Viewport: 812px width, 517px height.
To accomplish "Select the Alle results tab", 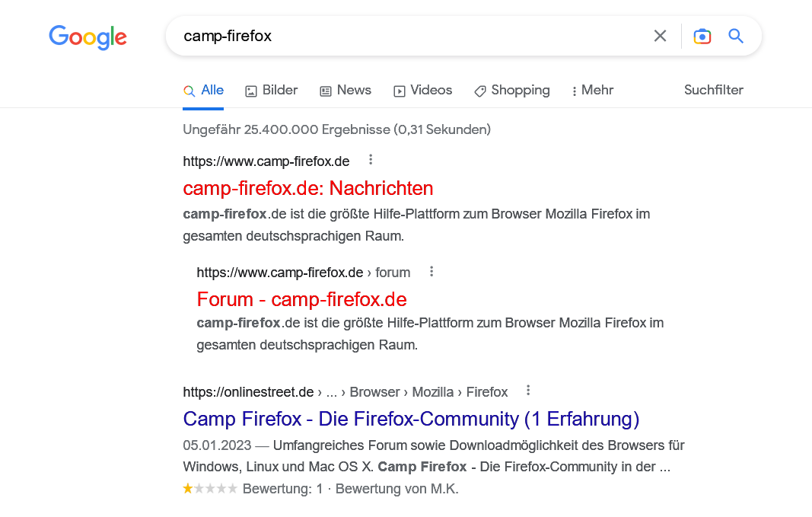I will (203, 91).
